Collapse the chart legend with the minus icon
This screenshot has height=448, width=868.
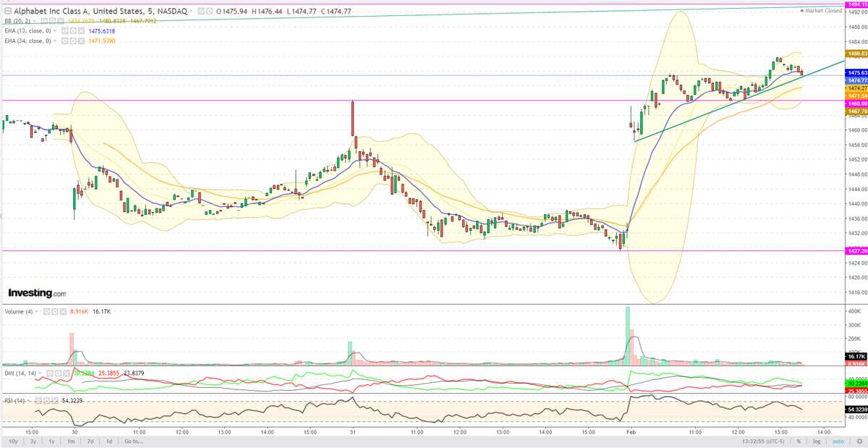(8, 11)
